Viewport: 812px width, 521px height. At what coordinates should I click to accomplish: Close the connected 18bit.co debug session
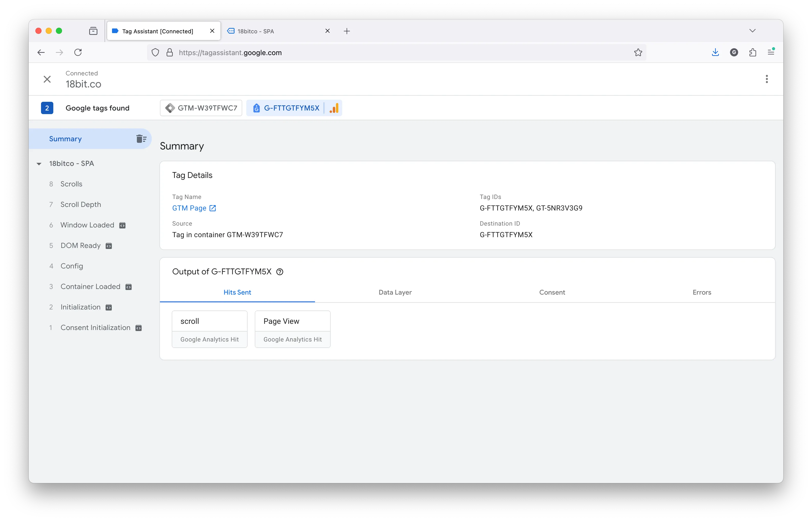click(47, 79)
